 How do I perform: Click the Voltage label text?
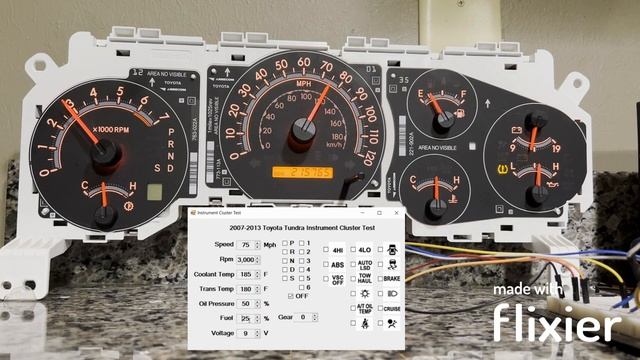[x=222, y=333]
